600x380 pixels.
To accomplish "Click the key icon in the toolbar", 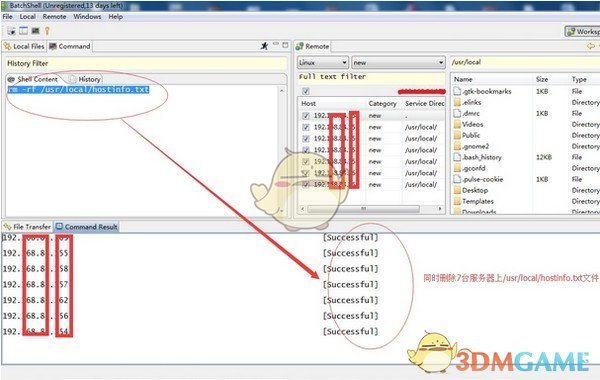I will (x=47, y=31).
